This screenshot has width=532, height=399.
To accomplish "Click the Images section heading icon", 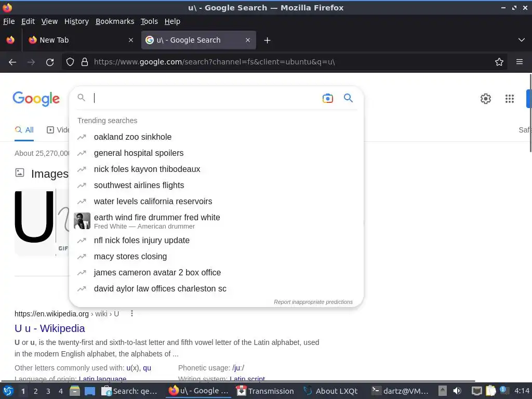I will click(20, 172).
